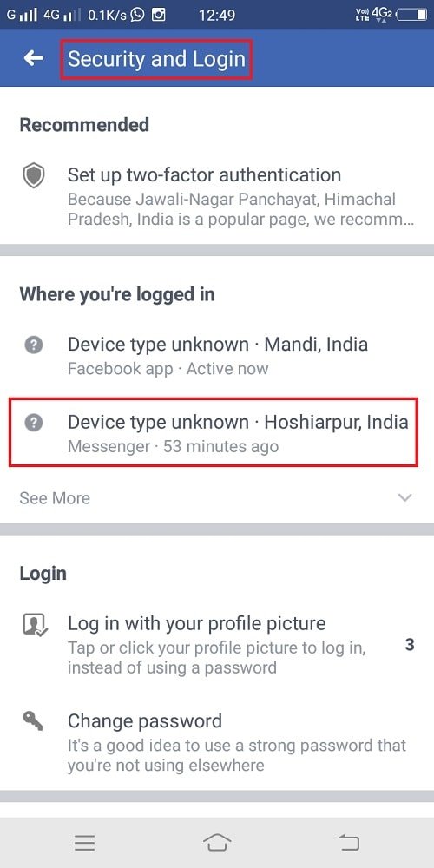Tap the Instagram notification icon in status bar

[158, 15]
